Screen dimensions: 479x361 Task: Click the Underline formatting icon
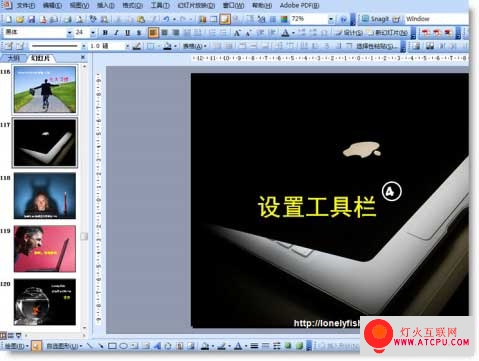point(127,33)
